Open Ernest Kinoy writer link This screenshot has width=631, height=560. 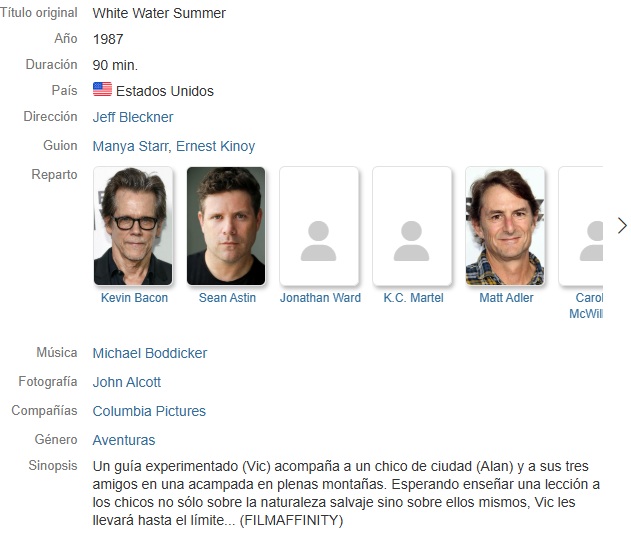click(215, 146)
